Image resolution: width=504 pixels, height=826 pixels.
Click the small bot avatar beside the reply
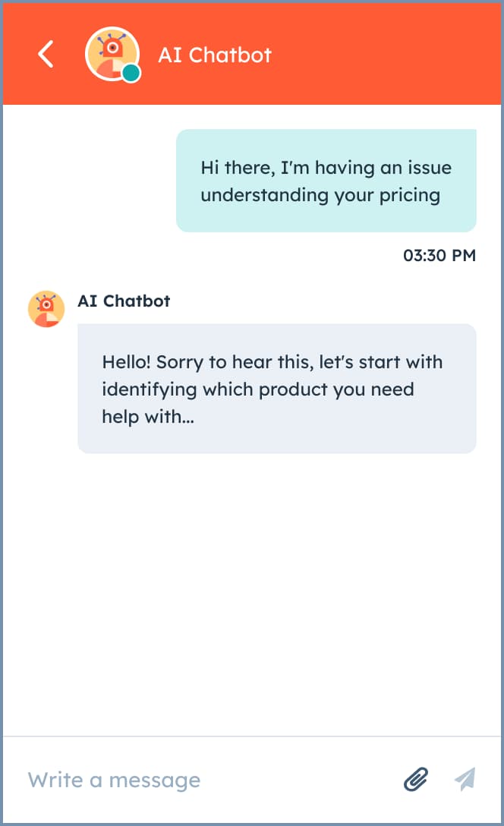(46, 308)
